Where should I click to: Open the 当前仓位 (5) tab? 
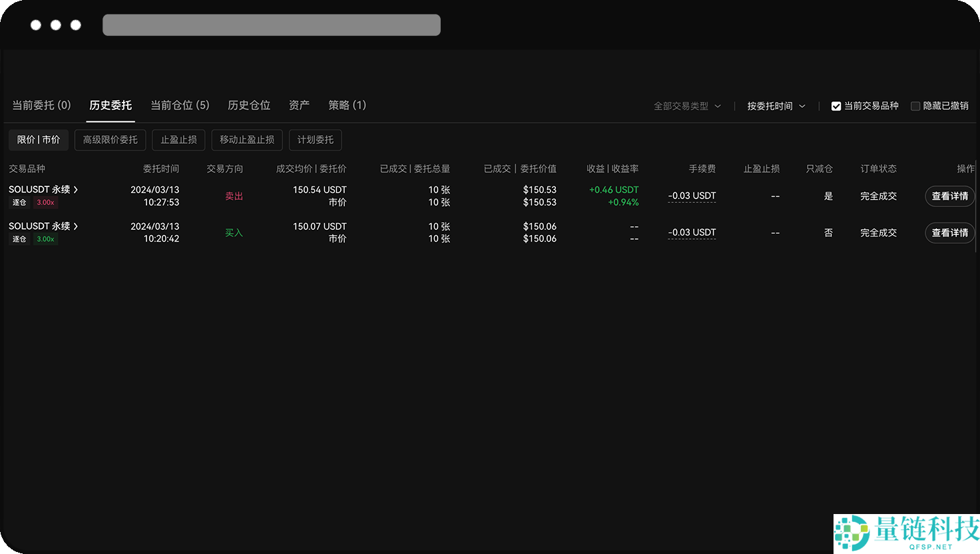180,105
